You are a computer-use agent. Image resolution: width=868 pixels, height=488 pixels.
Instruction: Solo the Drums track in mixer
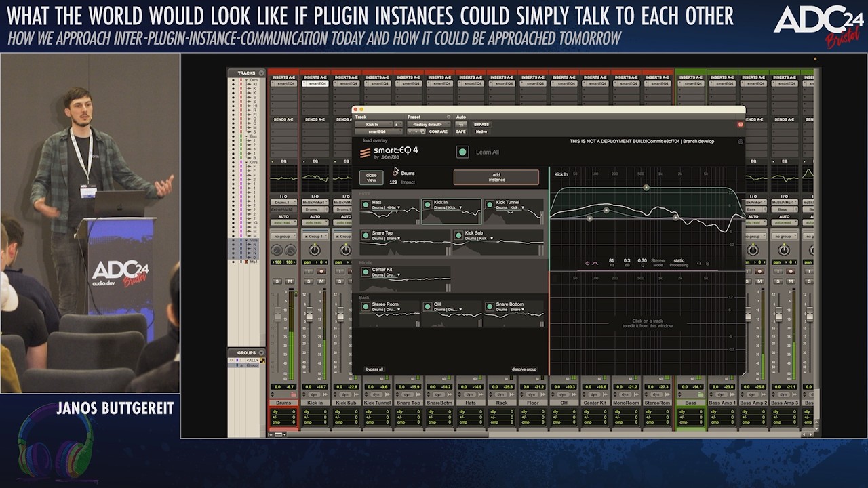tap(277, 281)
